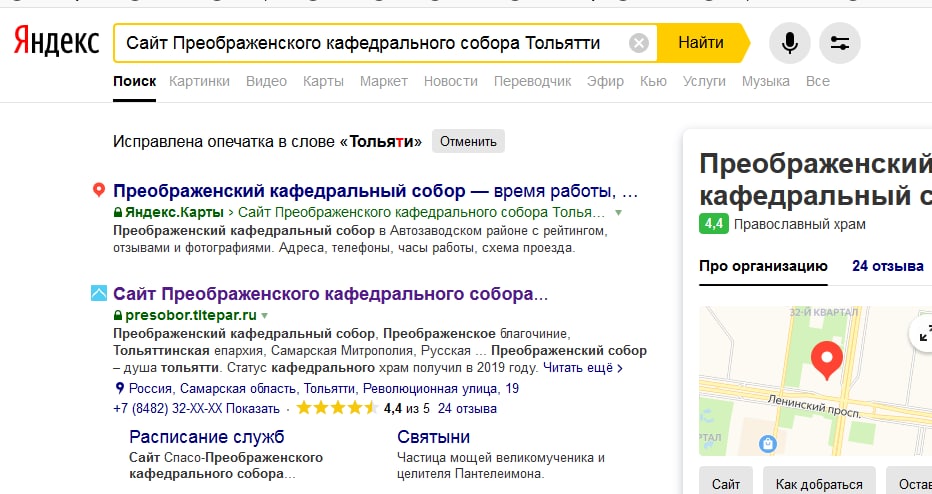The width and height of the screenshot is (932, 494).
Task: Open the Расписание служб sitelink
Action: pyautogui.click(x=207, y=437)
